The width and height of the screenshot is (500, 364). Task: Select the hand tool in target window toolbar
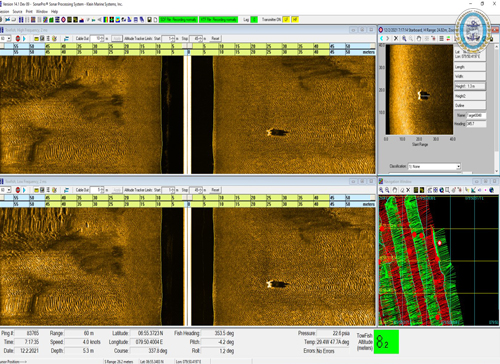click(x=419, y=39)
